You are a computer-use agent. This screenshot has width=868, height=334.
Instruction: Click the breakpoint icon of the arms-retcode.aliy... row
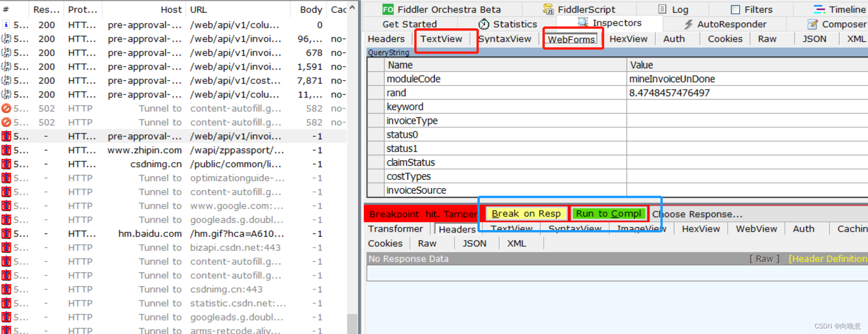(x=6, y=330)
